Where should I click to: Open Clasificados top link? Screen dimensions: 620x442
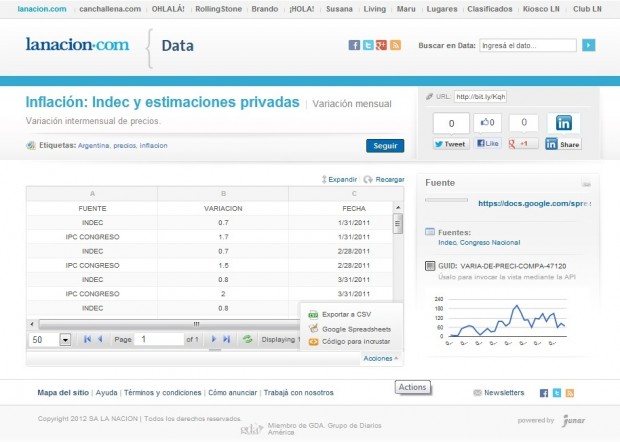pyautogui.click(x=490, y=9)
